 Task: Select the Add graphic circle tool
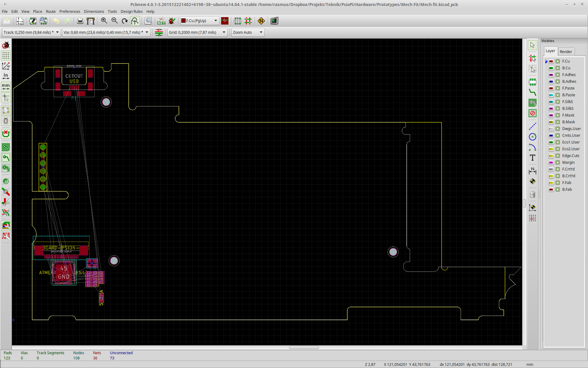[533, 137]
